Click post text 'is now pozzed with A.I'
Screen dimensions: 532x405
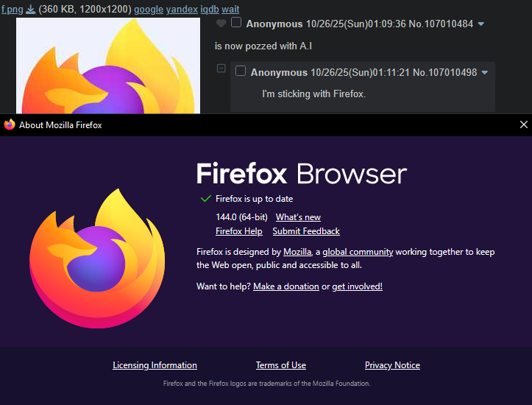(263, 46)
